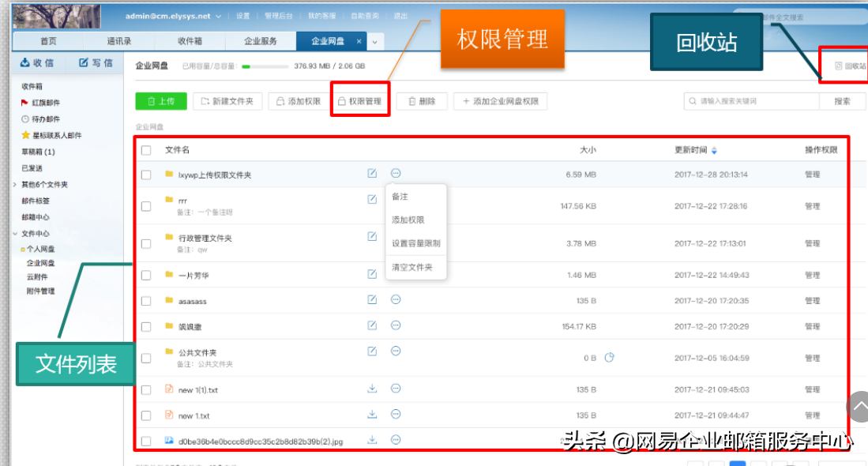Check the checkbox for new 1.txt
The width and height of the screenshot is (868, 466).
[x=146, y=415]
